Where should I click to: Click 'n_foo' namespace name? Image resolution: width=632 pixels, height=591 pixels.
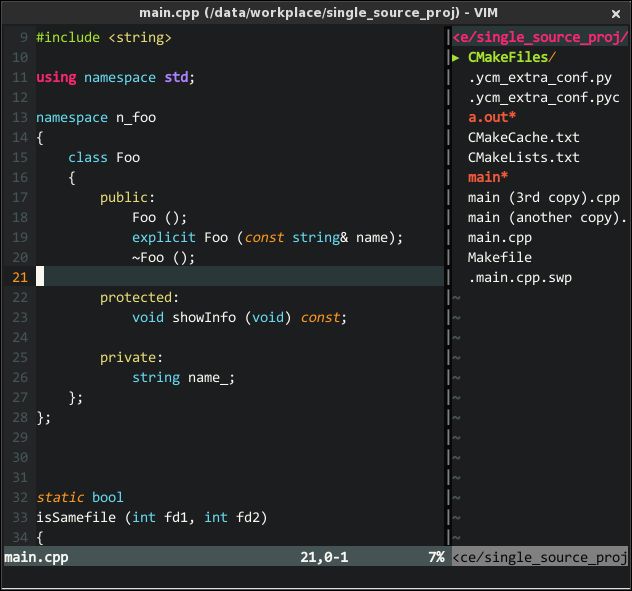click(x=136, y=118)
